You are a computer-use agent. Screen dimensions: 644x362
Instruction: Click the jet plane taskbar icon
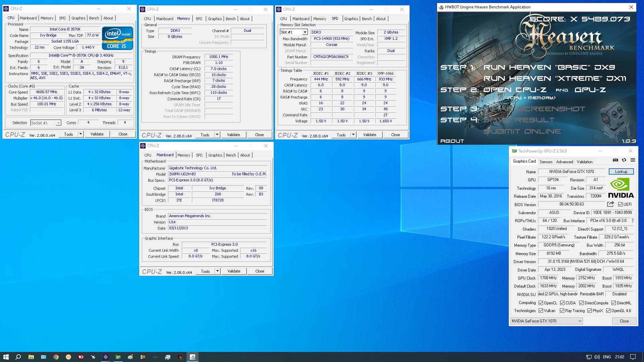[93, 357]
